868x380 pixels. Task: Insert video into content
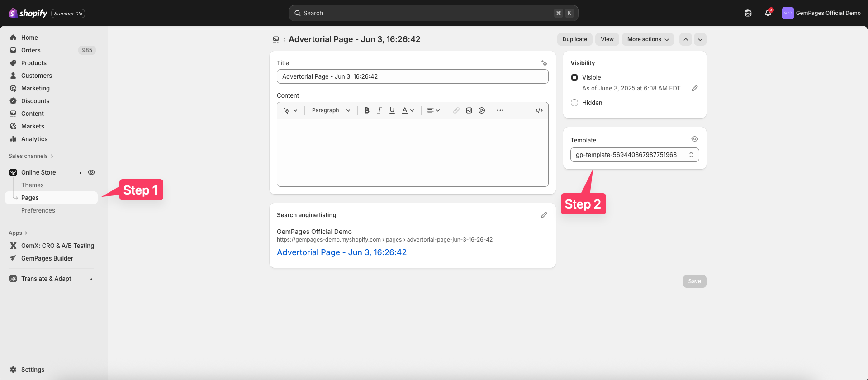point(482,110)
